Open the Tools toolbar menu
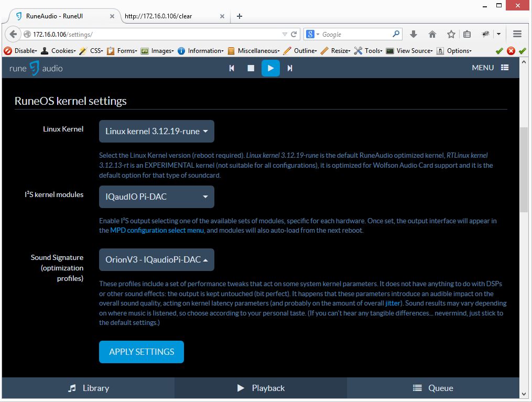The image size is (532, 402). (x=368, y=51)
